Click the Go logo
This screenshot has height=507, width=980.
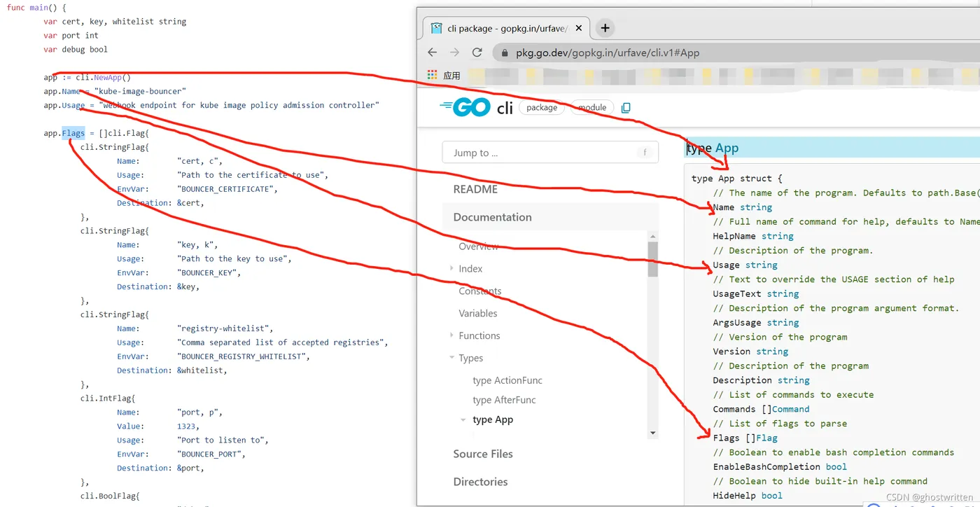tap(465, 107)
